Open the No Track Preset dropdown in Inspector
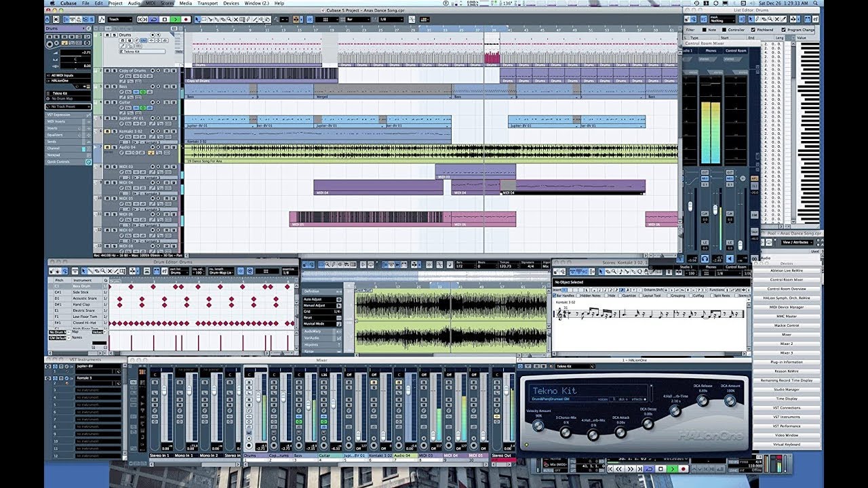Viewport: 868px width, 488px height. 68,106
